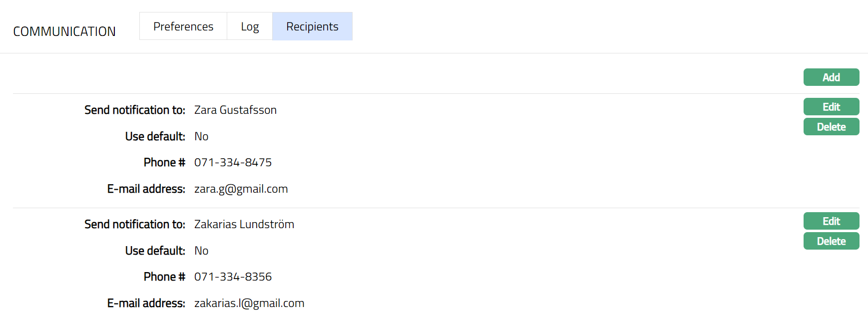Click Zara's Use default value No
Image resolution: width=868 pixels, height=315 pixels.
point(201,136)
